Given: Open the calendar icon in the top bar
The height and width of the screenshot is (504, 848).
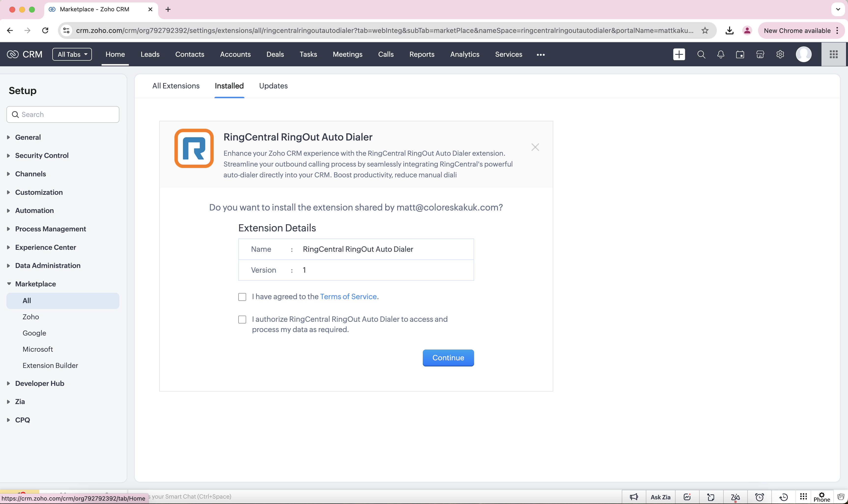Looking at the screenshot, I should (740, 54).
